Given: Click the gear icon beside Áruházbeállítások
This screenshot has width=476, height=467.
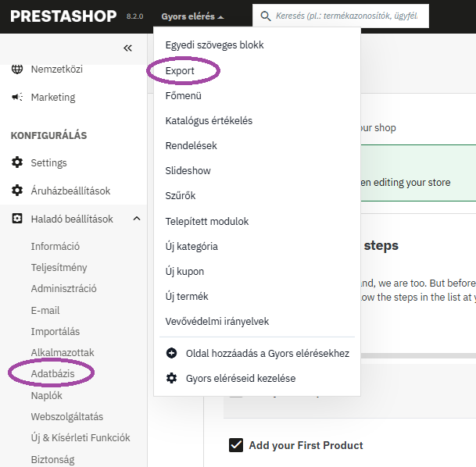Looking at the screenshot, I should (x=17, y=191).
